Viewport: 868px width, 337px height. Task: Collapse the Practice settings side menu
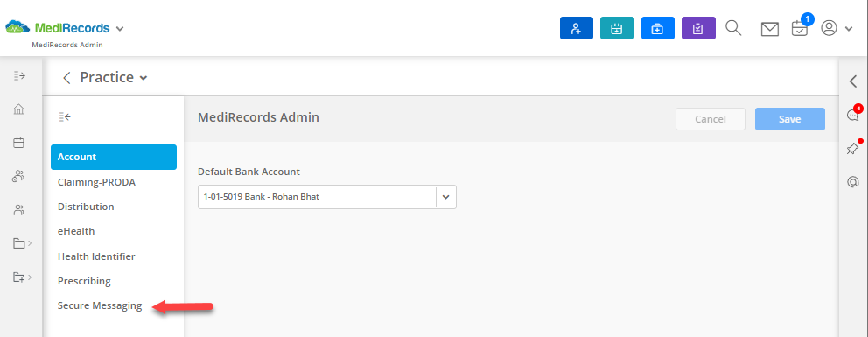tap(65, 116)
